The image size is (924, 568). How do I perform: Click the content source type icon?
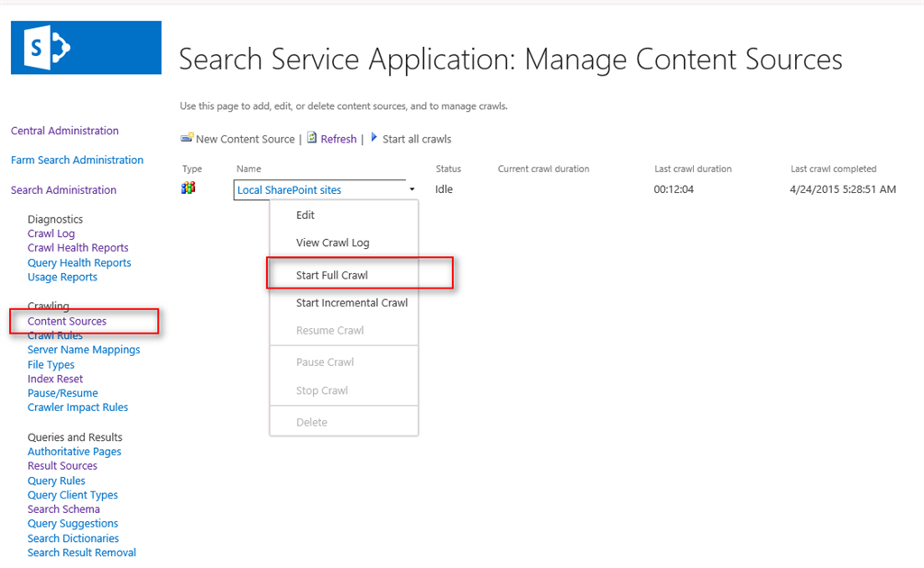pos(188,188)
